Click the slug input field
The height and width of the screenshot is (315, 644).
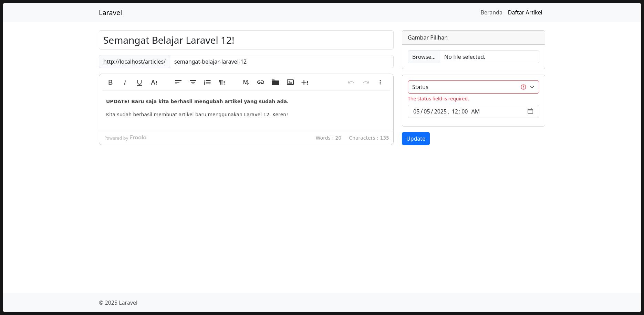pos(282,62)
